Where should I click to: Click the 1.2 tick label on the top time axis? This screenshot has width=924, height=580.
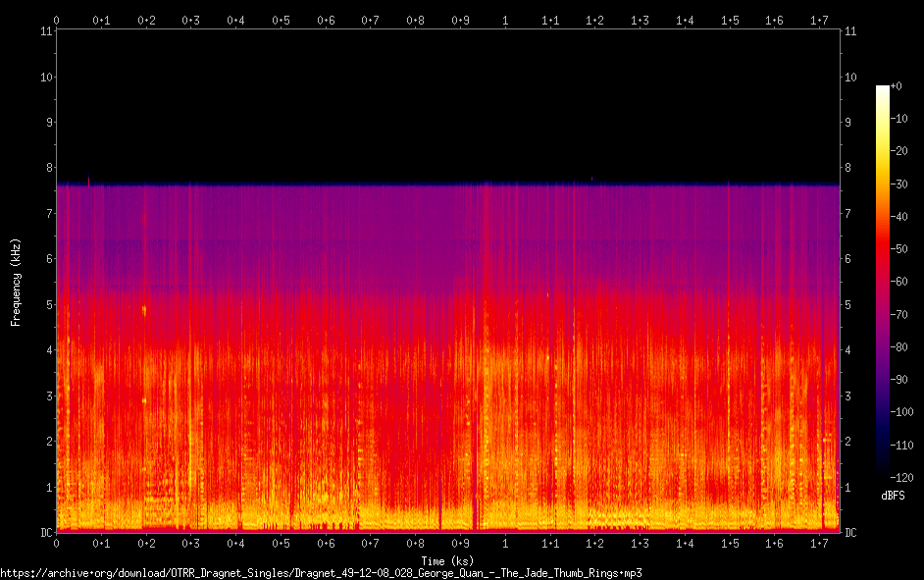pyautogui.click(x=594, y=20)
